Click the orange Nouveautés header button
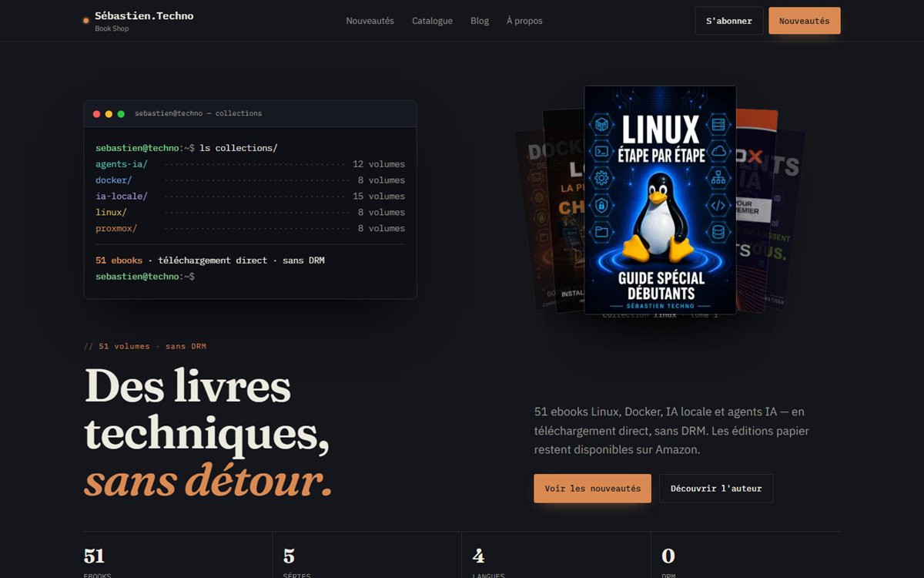Image resolution: width=924 pixels, height=578 pixels. click(x=804, y=21)
